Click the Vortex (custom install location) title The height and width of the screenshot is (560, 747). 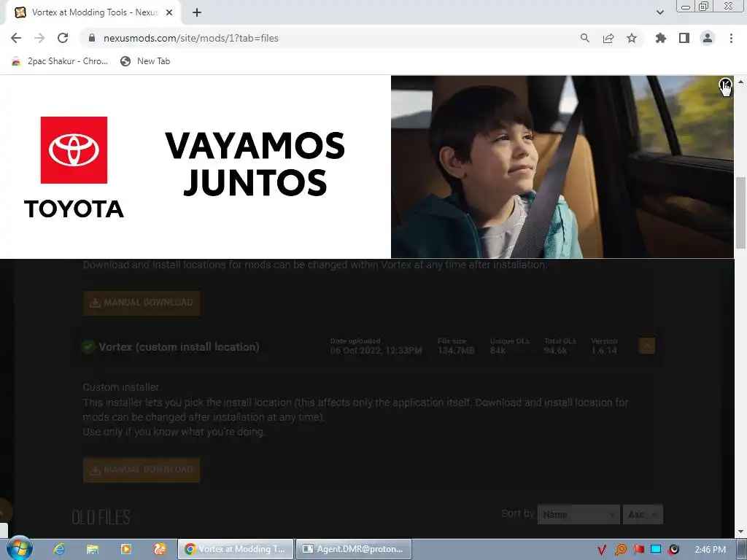pos(179,346)
